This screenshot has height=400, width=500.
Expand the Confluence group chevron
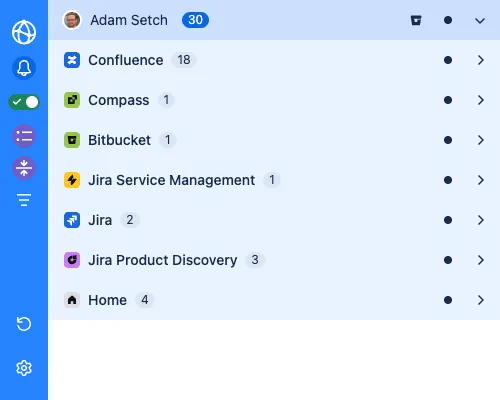point(481,60)
